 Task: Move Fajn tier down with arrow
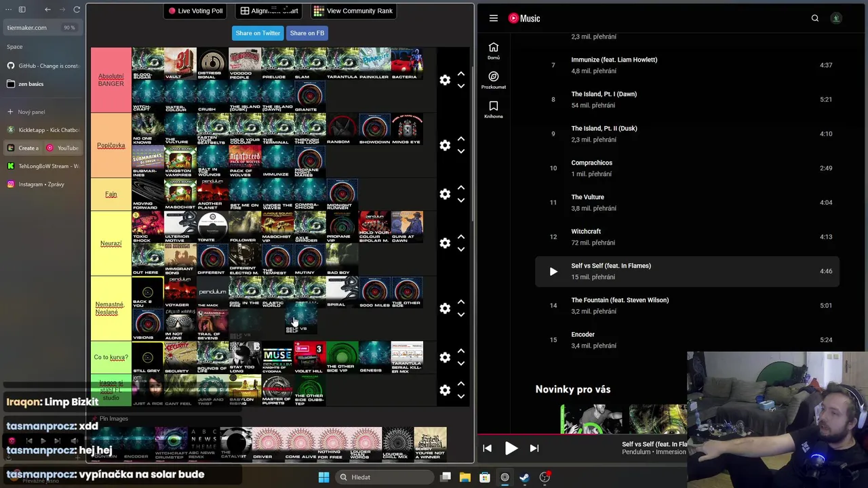tap(461, 200)
